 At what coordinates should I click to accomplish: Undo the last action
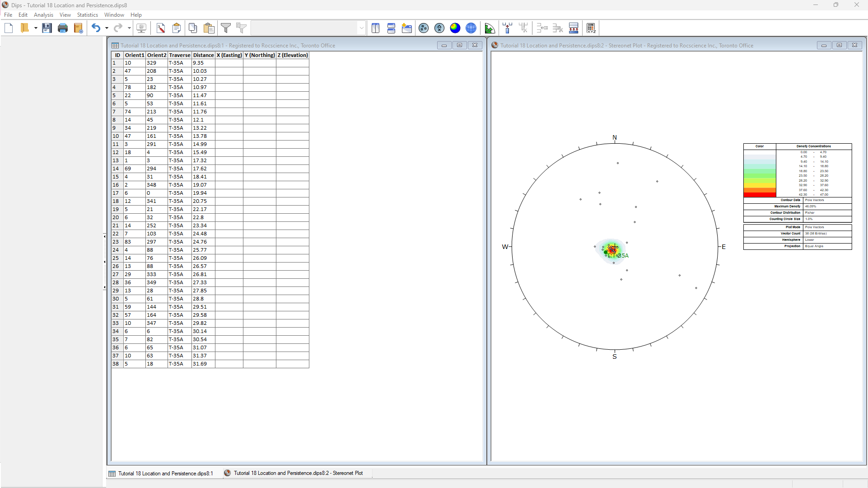tap(96, 28)
